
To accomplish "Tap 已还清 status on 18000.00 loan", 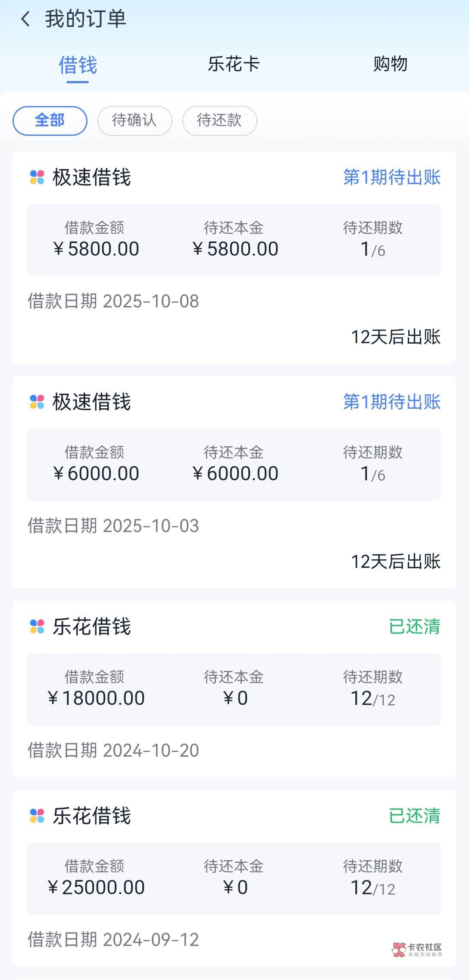I will [414, 626].
